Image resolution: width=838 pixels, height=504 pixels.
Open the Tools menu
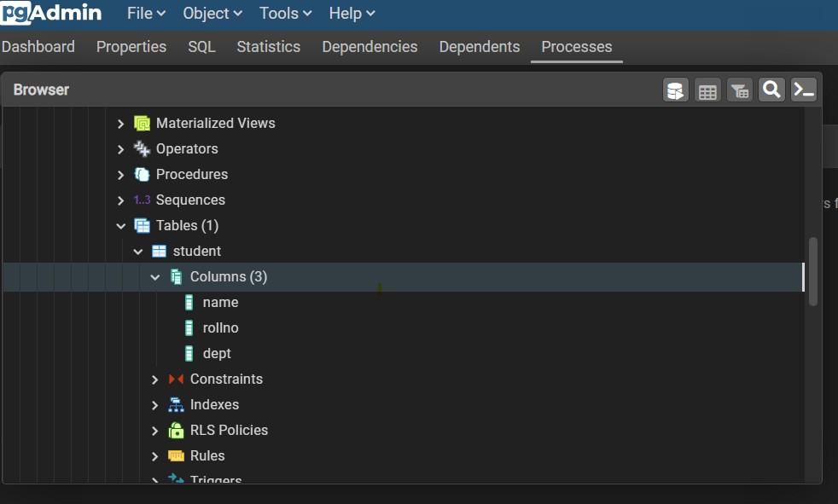tap(285, 14)
